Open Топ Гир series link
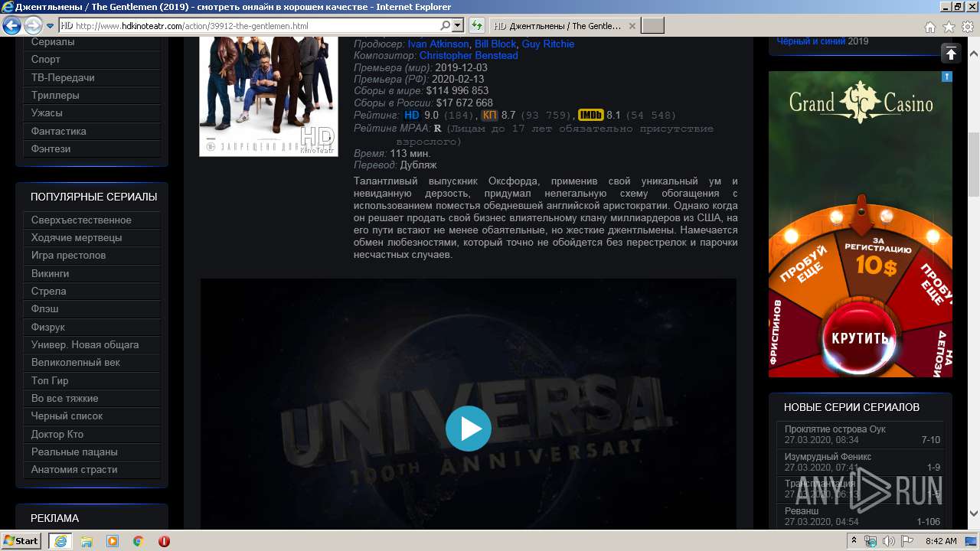The image size is (980, 551). (x=92, y=380)
